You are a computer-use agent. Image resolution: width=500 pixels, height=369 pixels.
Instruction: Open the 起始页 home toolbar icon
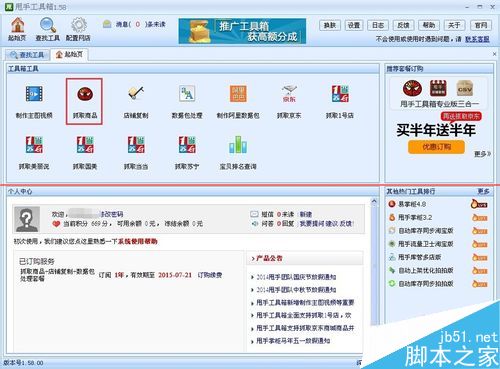[x=17, y=29]
